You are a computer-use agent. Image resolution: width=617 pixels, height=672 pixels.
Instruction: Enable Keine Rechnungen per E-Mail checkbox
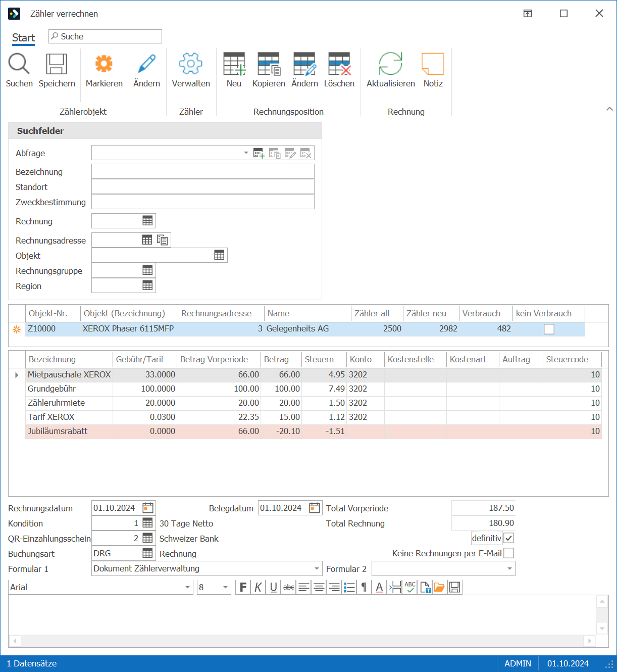click(x=509, y=553)
